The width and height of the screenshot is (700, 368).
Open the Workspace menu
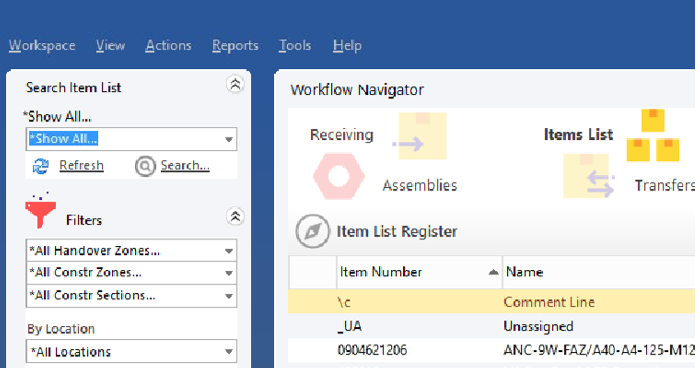(x=42, y=46)
